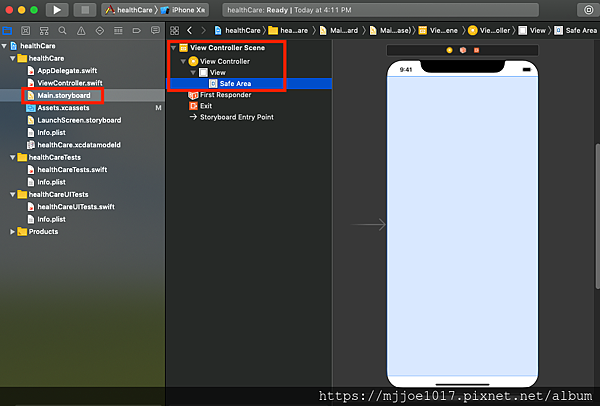Image resolution: width=600 pixels, height=406 pixels.
Task: Click the canvas vertical scrollbar
Action: point(597,216)
